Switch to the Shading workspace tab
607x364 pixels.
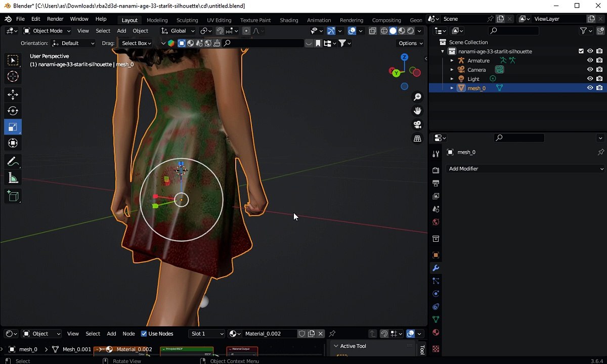tap(289, 20)
